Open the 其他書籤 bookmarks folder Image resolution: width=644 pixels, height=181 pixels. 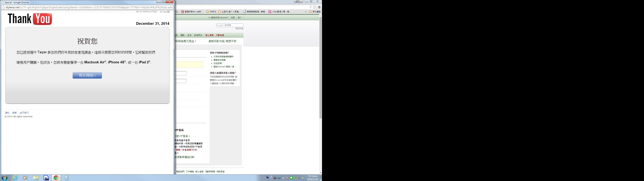pos(315,12)
